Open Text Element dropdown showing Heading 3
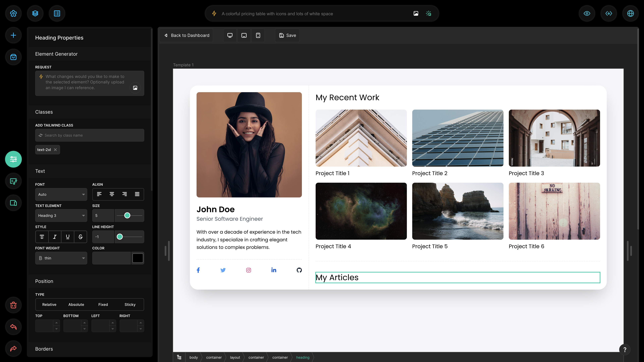 tap(61, 216)
